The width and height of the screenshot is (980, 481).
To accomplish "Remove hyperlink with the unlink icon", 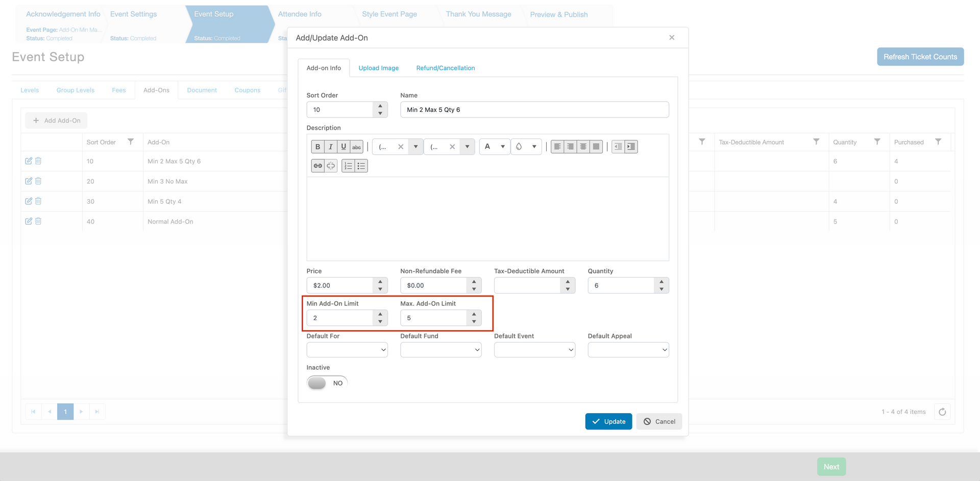I will pyautogui.click(x=331, y=166).
